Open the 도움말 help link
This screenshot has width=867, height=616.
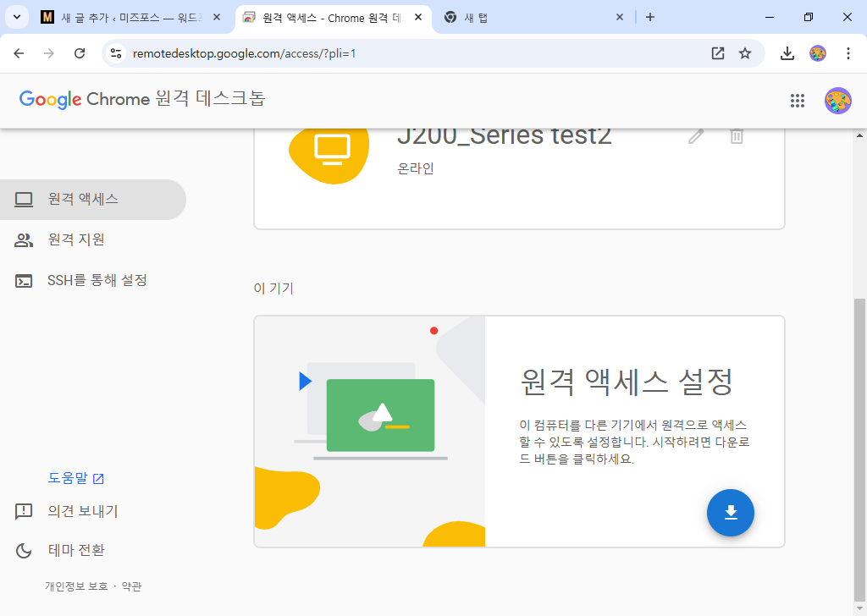click(x=75, y=478)
